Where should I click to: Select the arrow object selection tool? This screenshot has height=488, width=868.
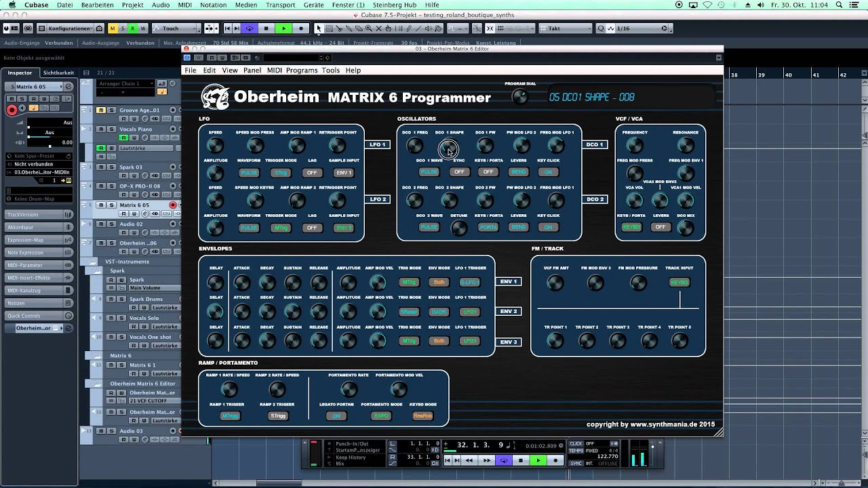(x=319, y=28)
